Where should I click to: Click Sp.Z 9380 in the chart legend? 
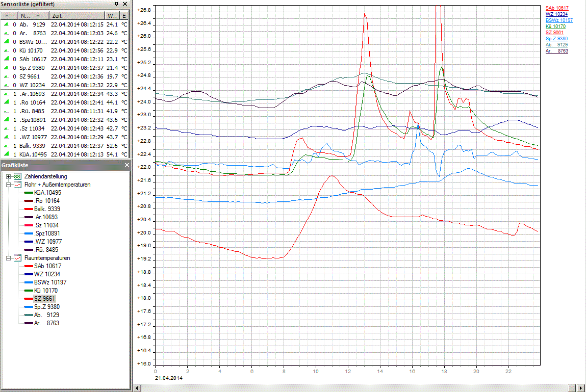pyautogui.click(x=556, y=39)
